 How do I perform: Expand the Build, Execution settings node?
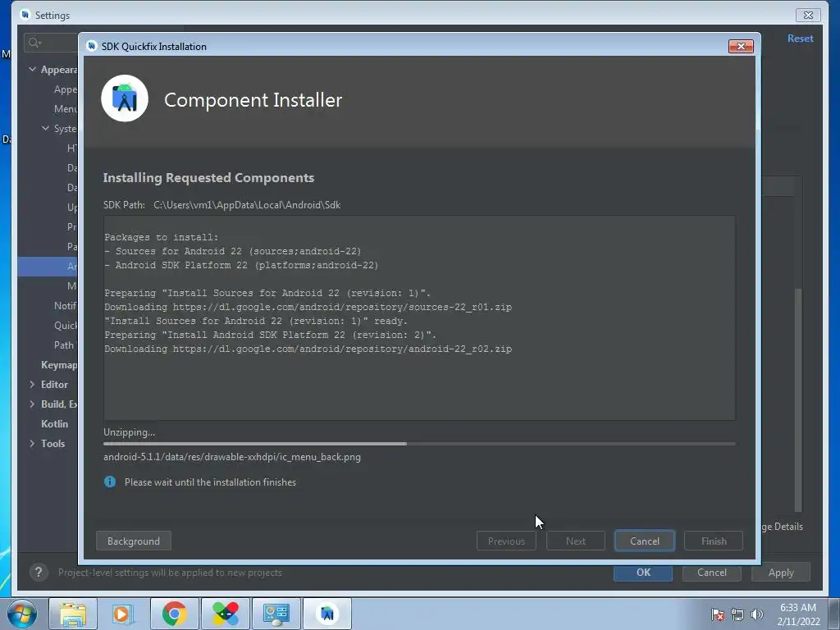[x=32, y=404]
